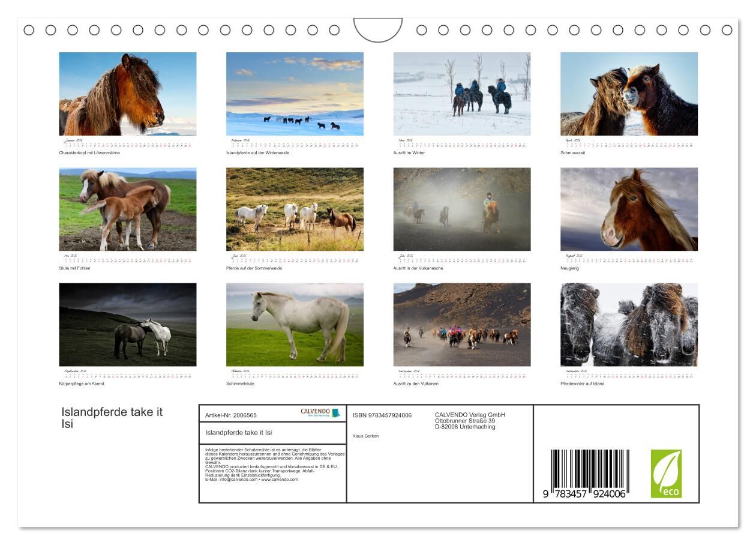
Task: Open the November volcano ride photo
Action: coord(462,325)
